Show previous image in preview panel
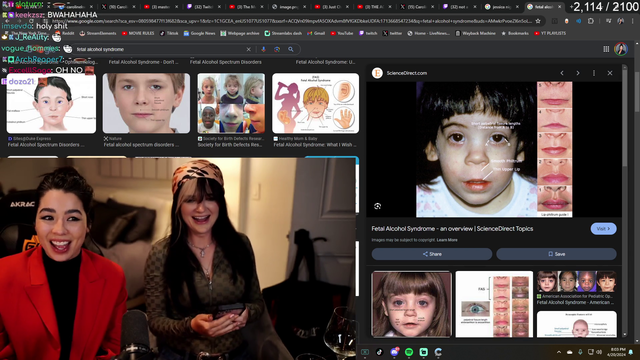640x360 pixels. click(562, 73)
